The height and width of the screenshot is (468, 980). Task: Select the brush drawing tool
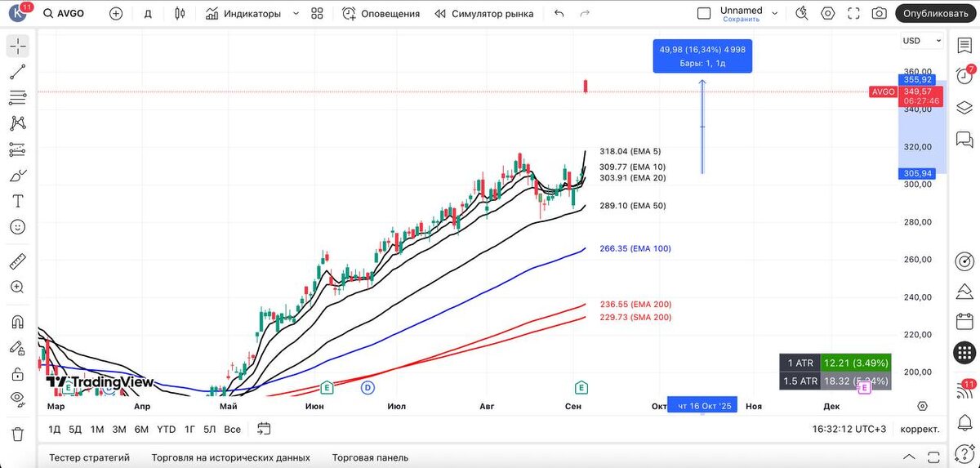tap(18, 176)
